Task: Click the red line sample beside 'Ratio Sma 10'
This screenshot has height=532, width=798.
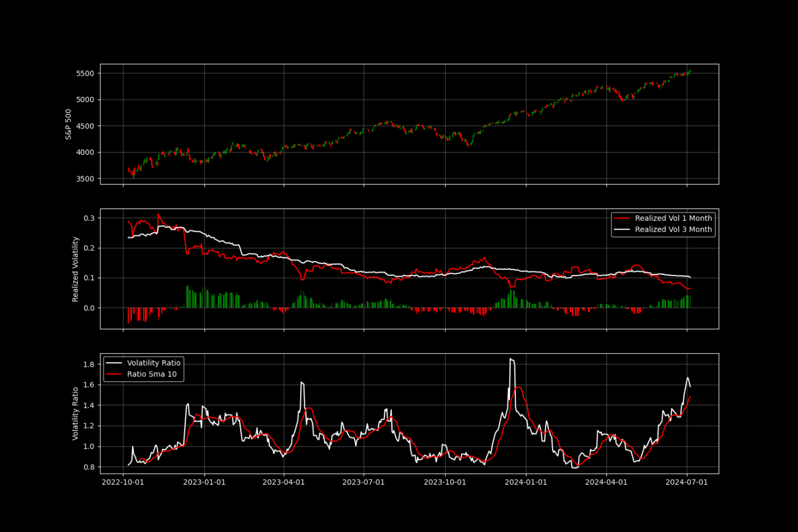Action: pyautogui.click(x=115, y=374)
